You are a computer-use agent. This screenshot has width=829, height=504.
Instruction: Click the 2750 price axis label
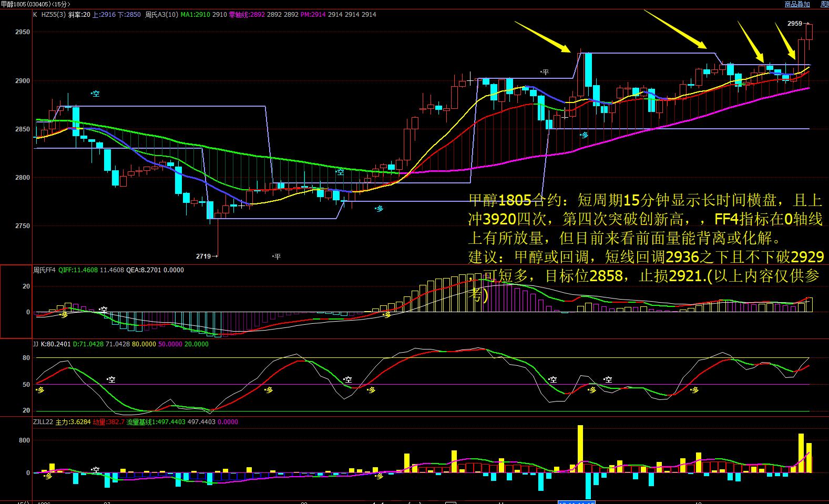(x=23, y=226)
